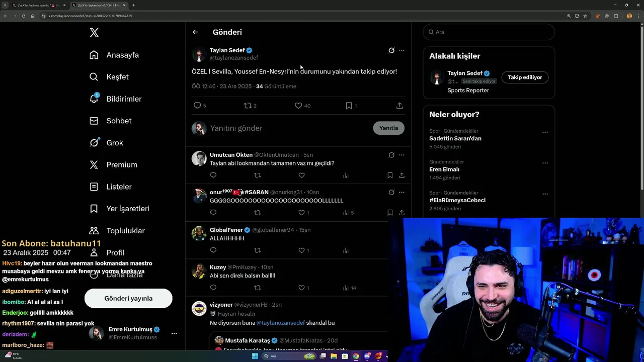Image resolution: width=644 pixels, height=362 pixels.
Task: Share onur's reply
Action: pyautogui.click(x=401, y=213)
